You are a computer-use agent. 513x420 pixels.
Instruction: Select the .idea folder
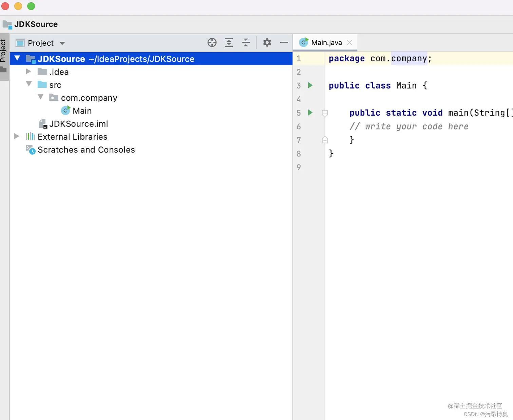59,72
